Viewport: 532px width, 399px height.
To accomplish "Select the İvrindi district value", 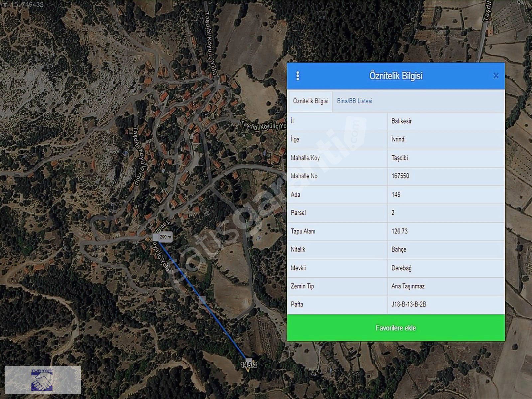I will [398, 139].
